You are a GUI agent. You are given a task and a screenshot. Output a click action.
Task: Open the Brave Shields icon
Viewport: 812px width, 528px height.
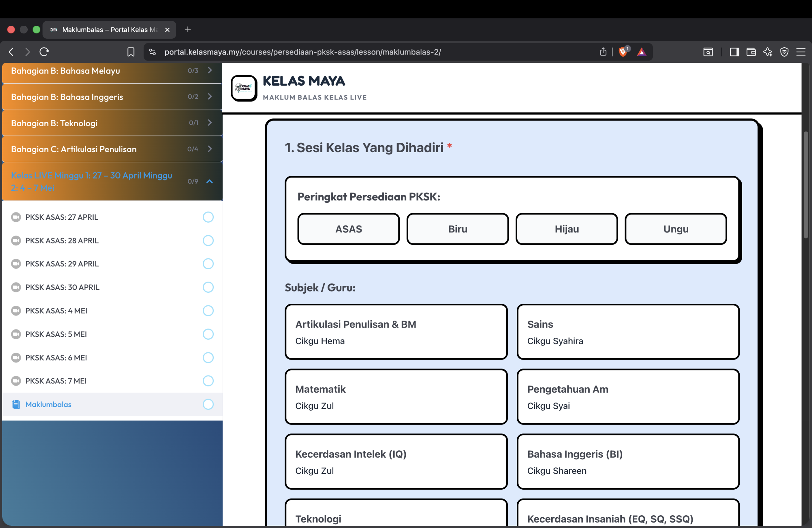(x=624, y=51)
